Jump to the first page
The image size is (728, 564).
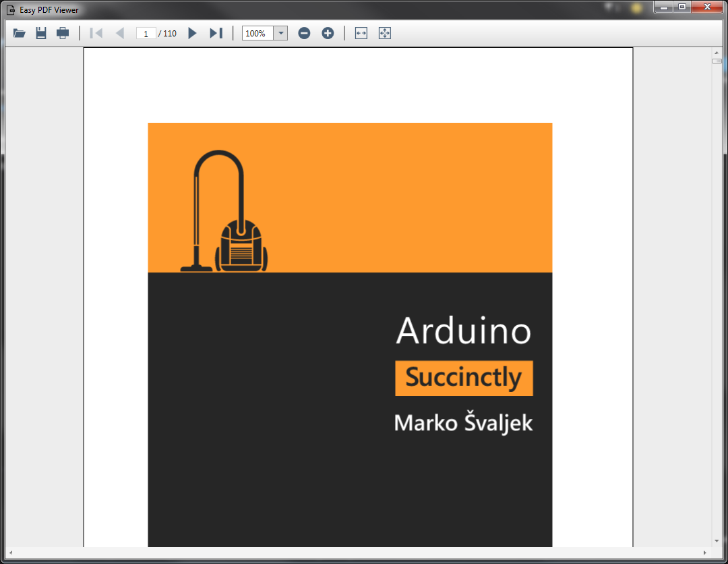coord(96,33)
